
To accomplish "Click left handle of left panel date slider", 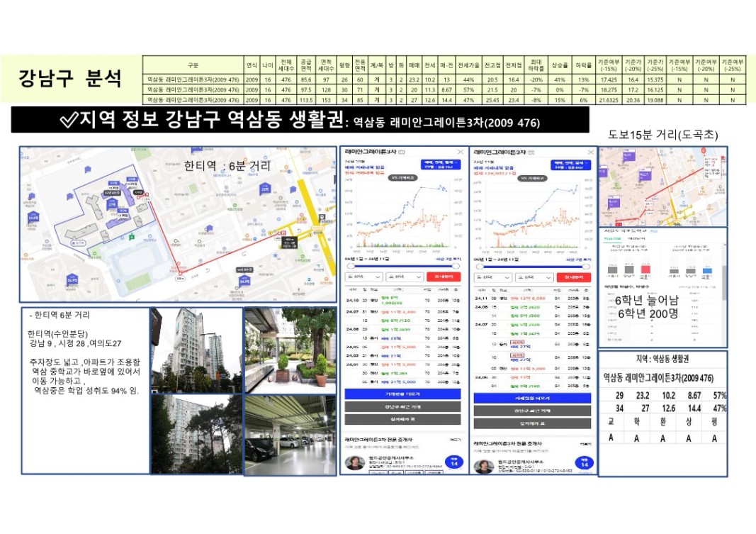I will click(x=351, y=266).
